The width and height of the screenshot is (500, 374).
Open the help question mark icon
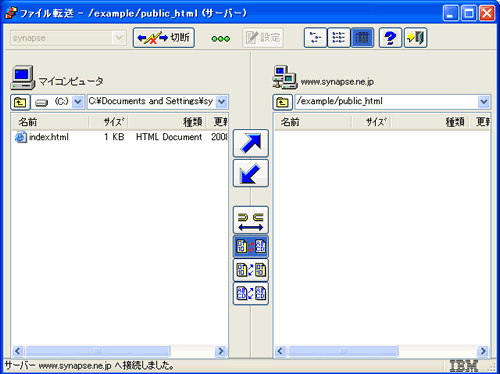pyautogui.click(x=390, y=38)
